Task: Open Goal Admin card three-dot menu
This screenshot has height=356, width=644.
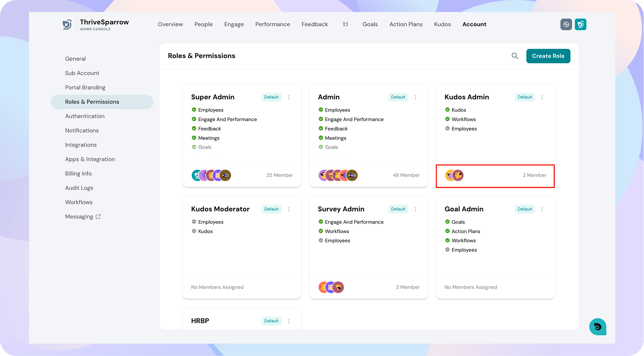Action: (542, 209)
